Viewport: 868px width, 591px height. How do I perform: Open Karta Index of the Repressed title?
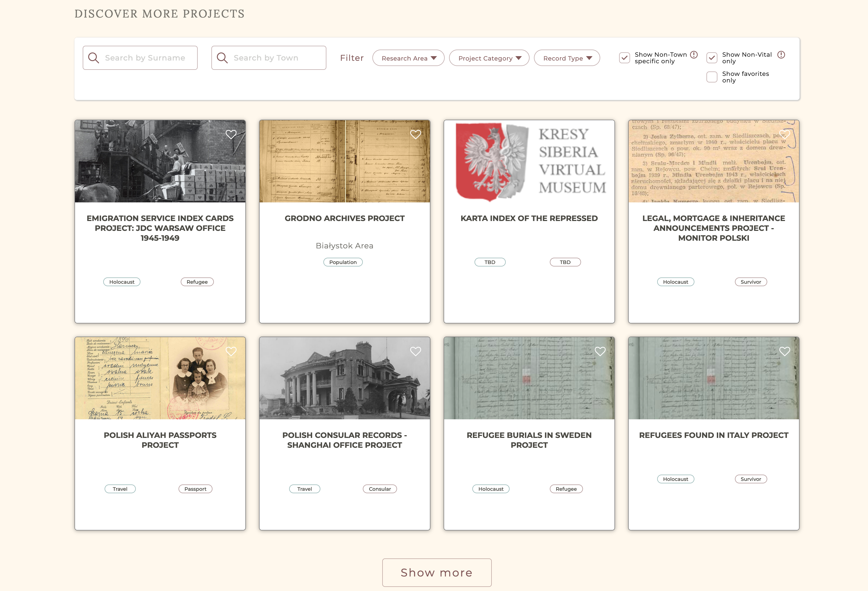pyautogui.click(x=529, y=218)
